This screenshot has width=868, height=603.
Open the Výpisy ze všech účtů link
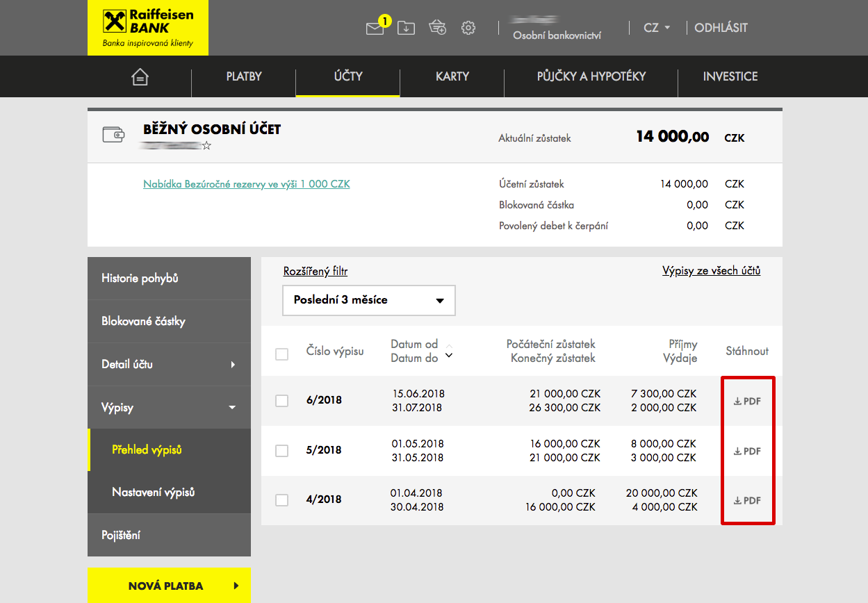[712, 271]
